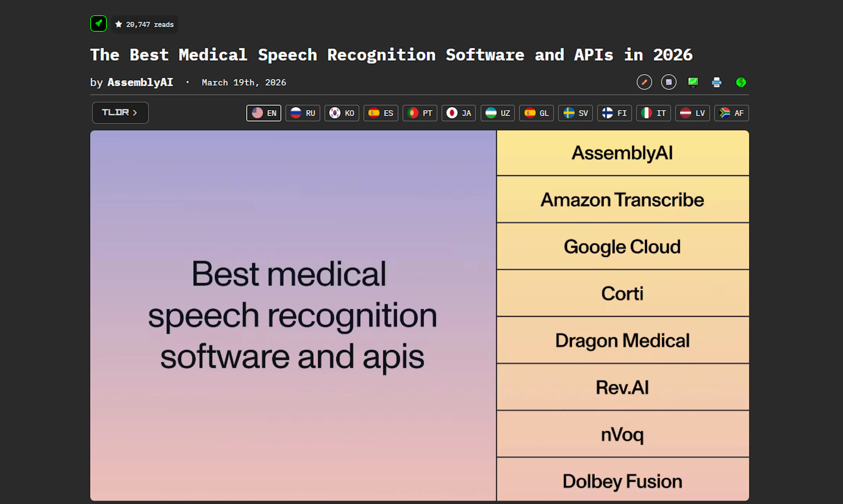The width and height of the screenshot is (843, 504).
Task: Switch article language to ES
Action: [381, 113]
